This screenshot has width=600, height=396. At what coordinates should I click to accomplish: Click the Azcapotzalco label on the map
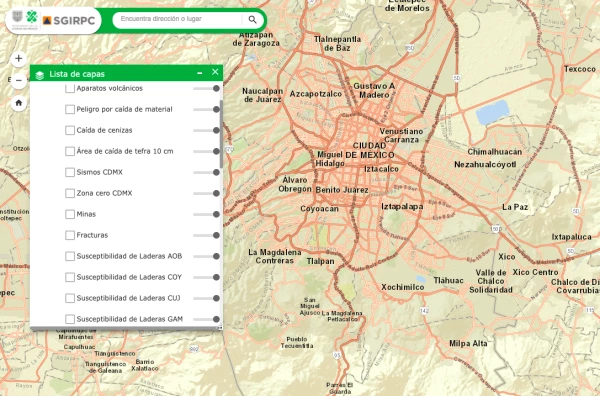coord(316,94)
